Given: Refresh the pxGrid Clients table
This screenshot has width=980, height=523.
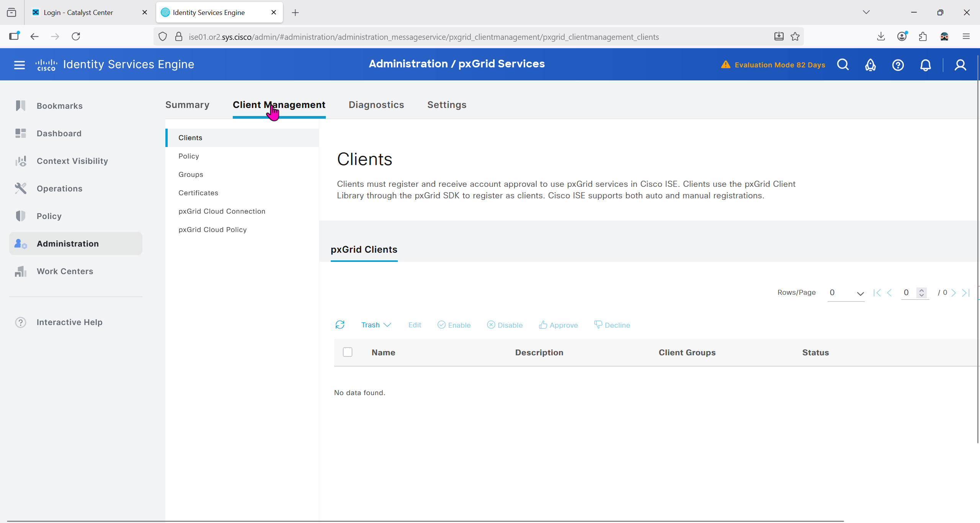Looking at the screenshot, I should 340,325.
